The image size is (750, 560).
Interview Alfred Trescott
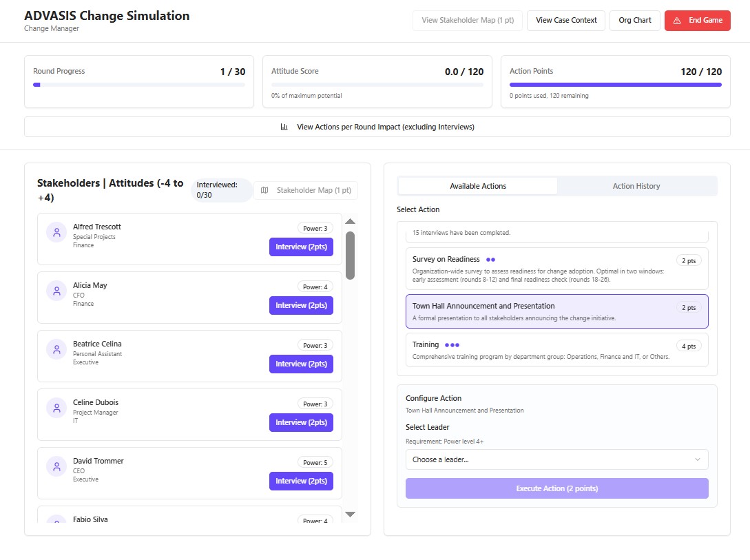(x=302, y=247)
